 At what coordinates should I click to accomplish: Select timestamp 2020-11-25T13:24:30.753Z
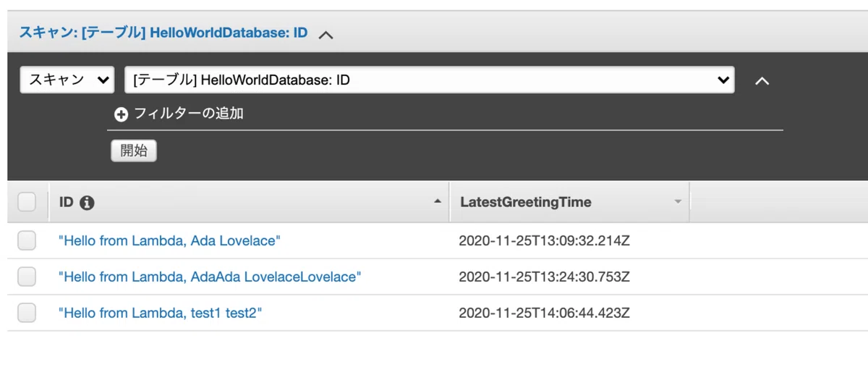coord(545,277)
